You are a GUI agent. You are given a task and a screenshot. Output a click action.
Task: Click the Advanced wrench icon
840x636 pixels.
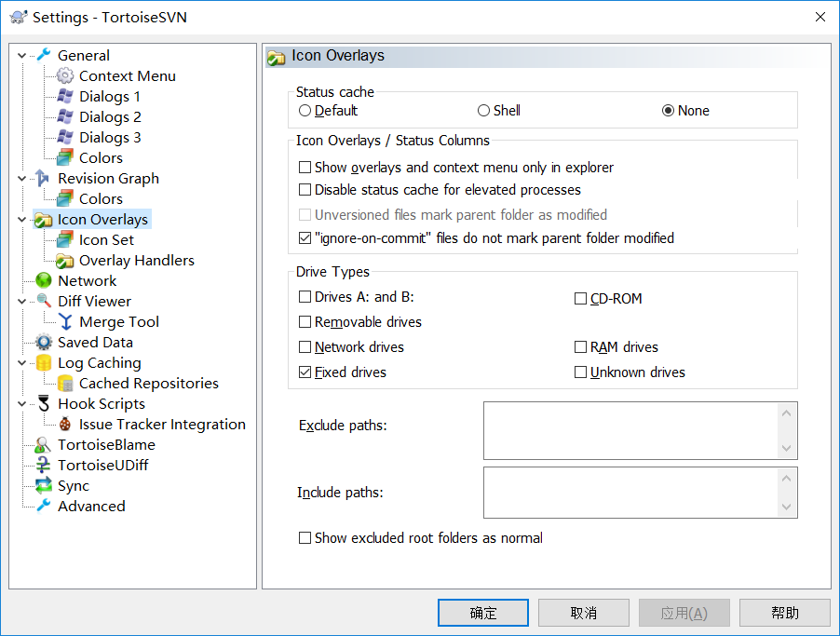[x=44, y=506]
